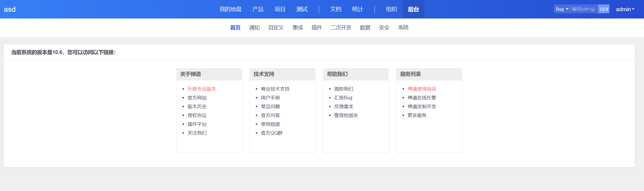644x191 pixels.
Task: Click the 禅道定制开发 link
Action: tap(422, 106)
